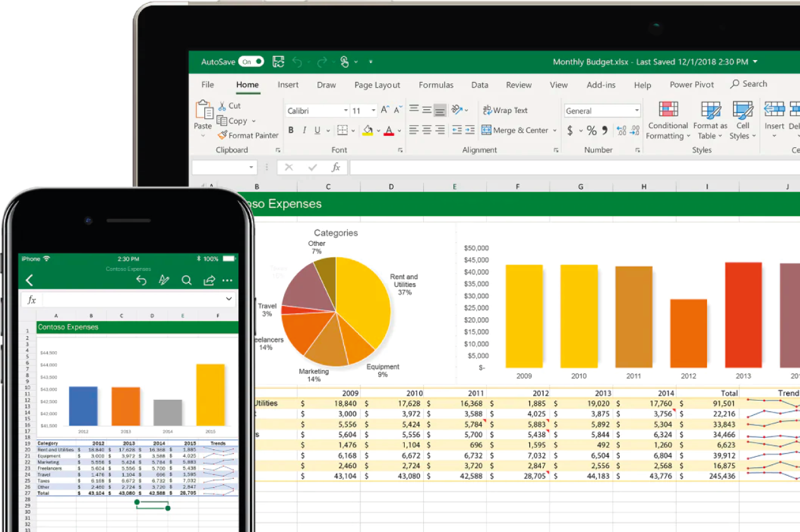Open the Calibri font name dropdown

345,111
